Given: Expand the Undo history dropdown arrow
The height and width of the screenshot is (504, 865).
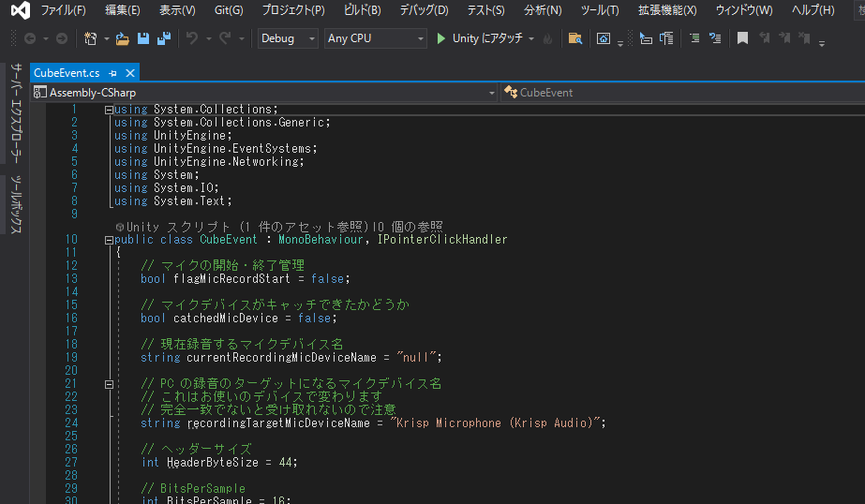Looking at the screenshot, I should [x=209, y=38].
